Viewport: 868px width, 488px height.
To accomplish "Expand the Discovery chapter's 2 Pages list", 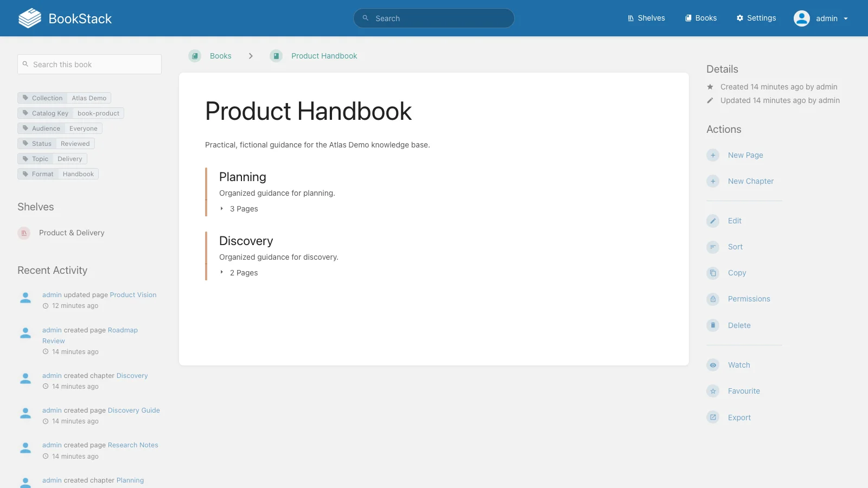I will pos(239,273).
